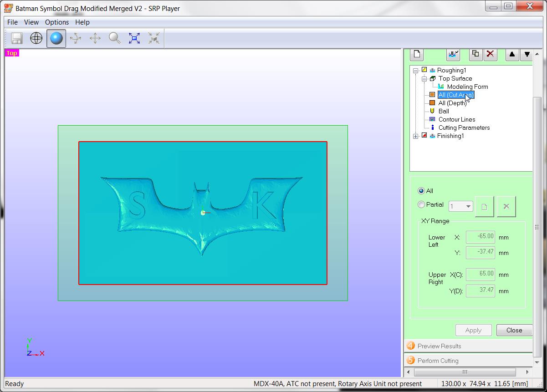Click the Modeling Form tree icon
This screenshot has height=392, width=547.
pos(441,87)
